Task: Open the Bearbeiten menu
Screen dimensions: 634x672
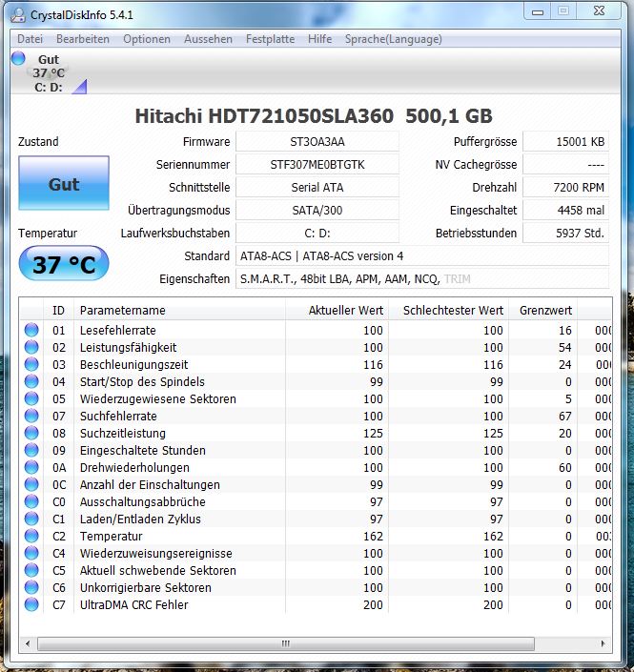Action: pyautogui.click(x=83, y=39)
